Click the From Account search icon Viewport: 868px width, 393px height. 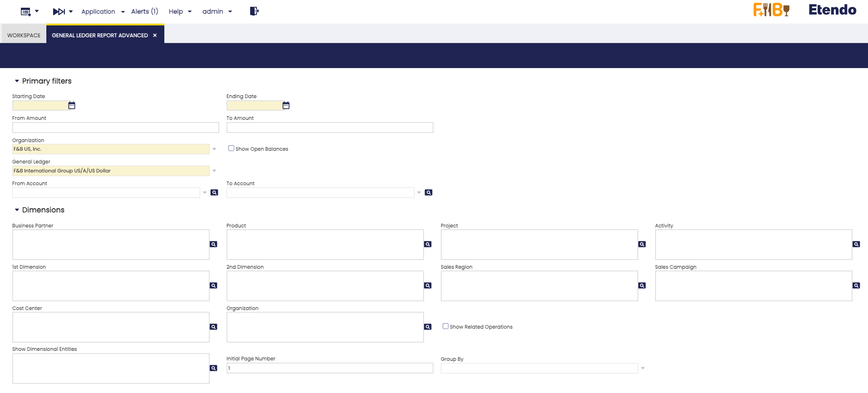pos(214,192)
